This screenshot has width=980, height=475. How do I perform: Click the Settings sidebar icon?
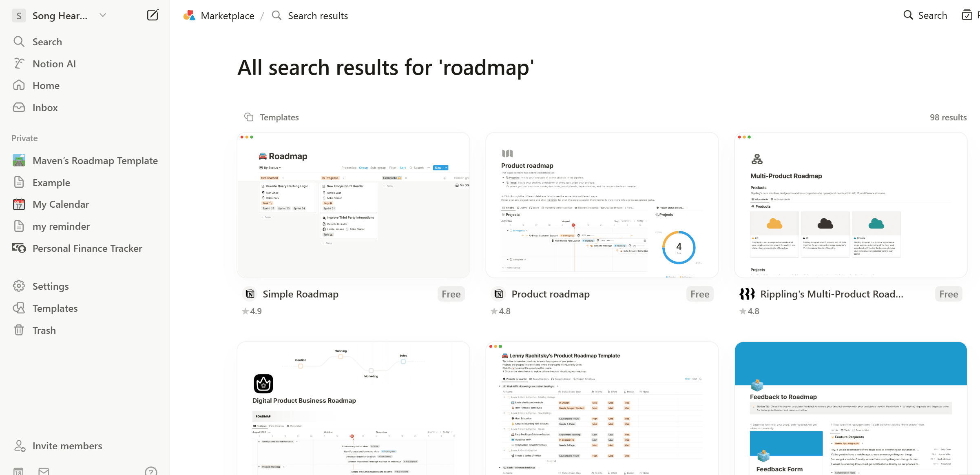(x=19, y=286)
